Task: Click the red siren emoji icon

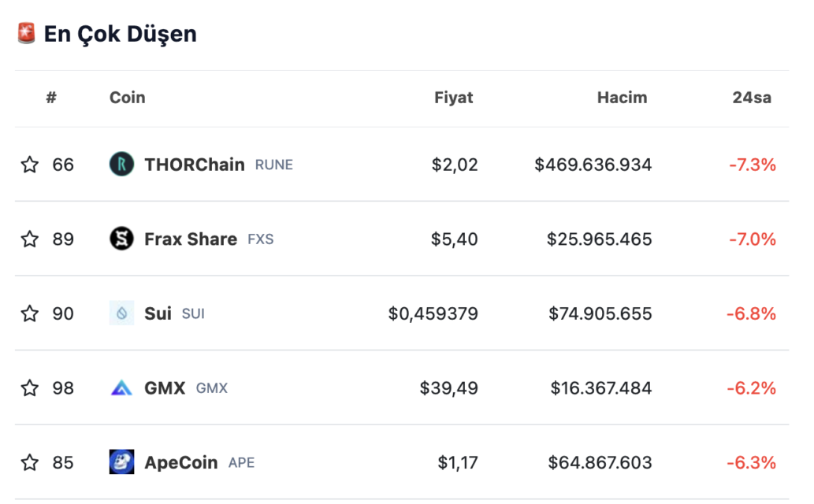Action: [x=26, y=33]
